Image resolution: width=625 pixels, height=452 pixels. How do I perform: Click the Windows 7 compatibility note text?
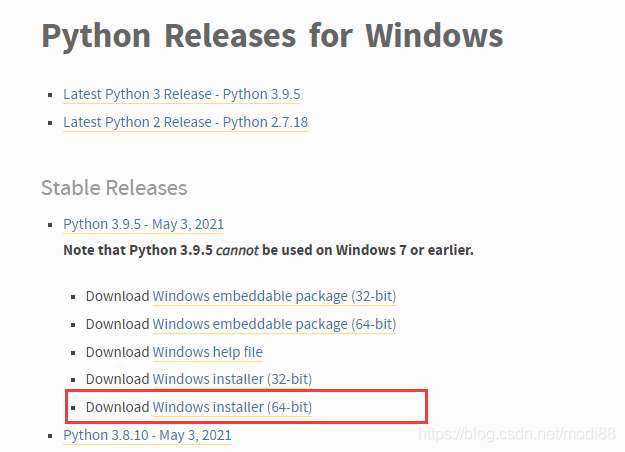point(268,249)
